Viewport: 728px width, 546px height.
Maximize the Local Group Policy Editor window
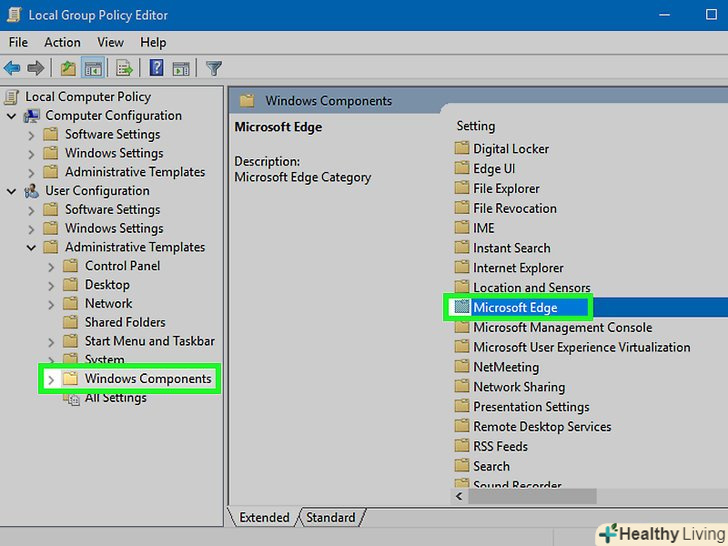tap(711, 15)
